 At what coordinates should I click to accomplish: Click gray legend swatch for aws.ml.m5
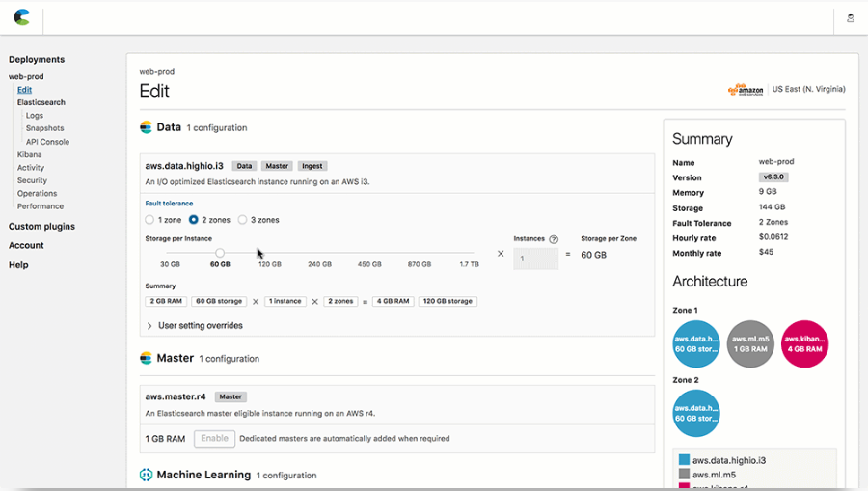[x=684, y=475]
